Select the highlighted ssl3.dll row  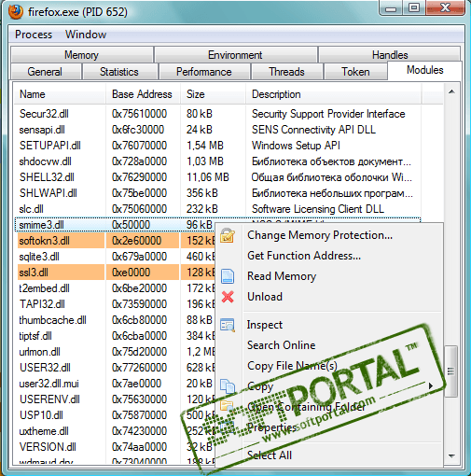[115, 273]
